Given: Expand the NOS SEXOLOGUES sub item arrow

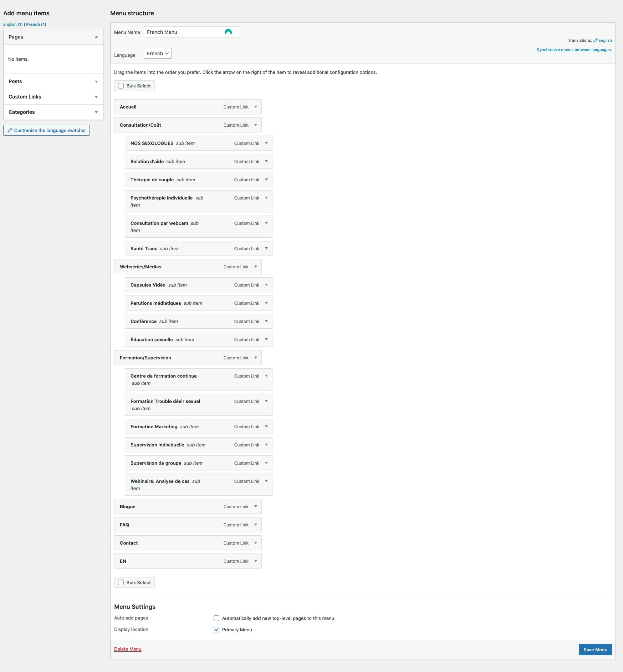Looking at the screenshot, I should coord(266,143).
